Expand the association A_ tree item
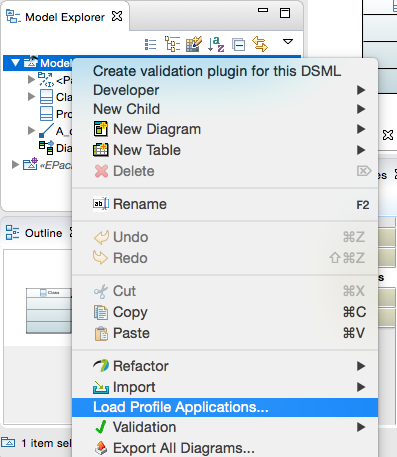 pyautogui.click(x=31, y=130)
